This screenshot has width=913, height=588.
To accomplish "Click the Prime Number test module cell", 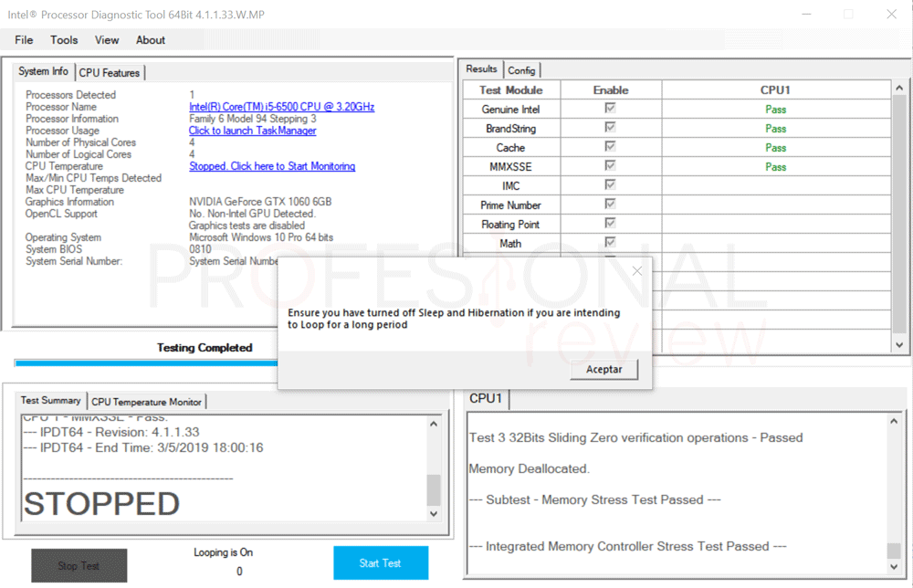I will point(511,205).
